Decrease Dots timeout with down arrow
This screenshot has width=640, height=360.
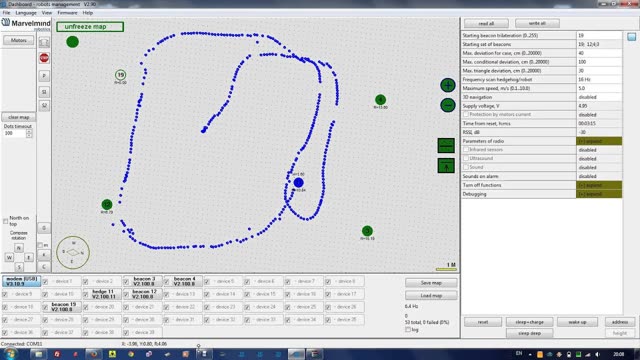[x=29, y=136]
